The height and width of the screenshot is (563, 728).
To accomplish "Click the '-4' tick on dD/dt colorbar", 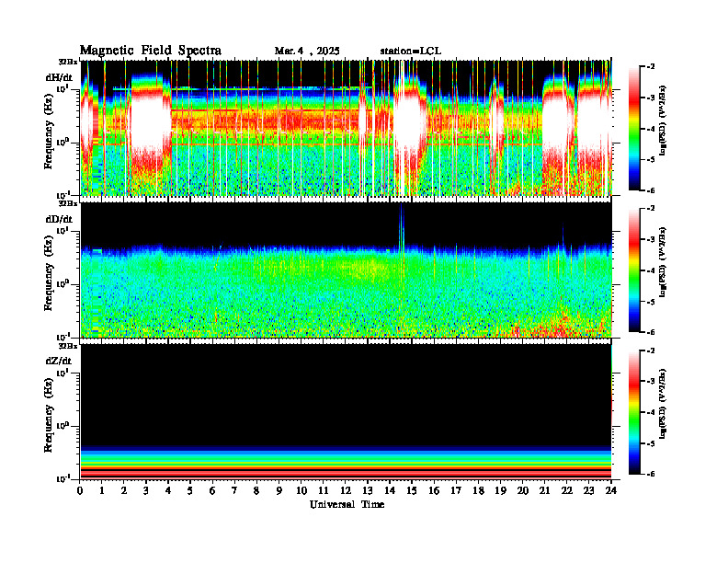I will click(649, 270).
